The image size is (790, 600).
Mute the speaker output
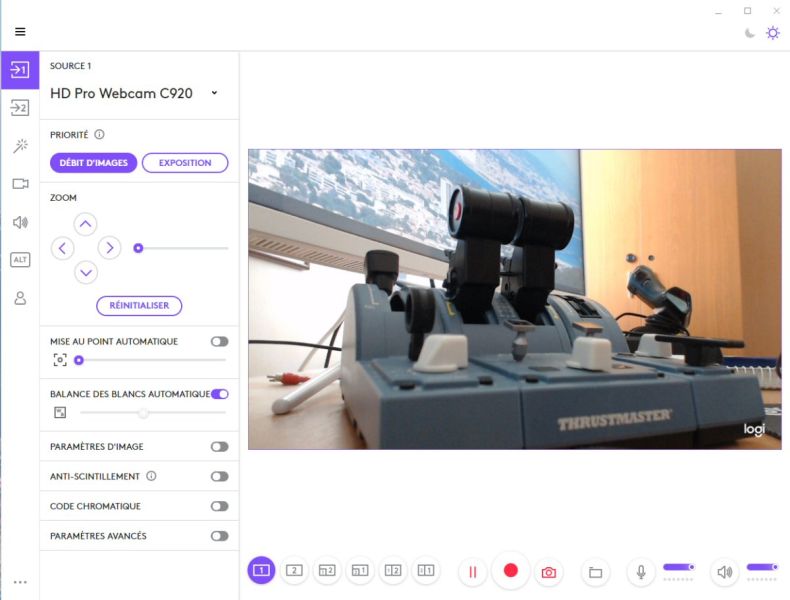pos(725,572)
